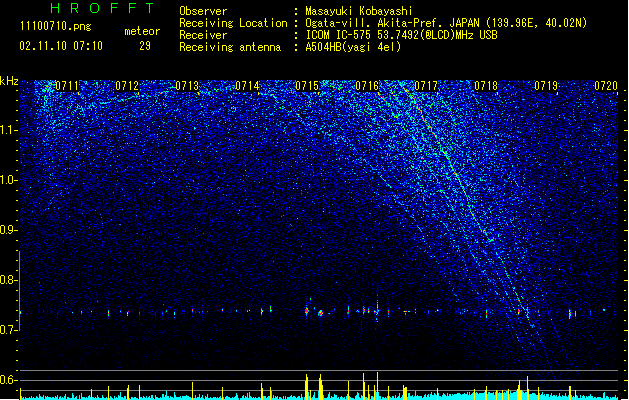Click the 0715 time marker
Screen dimensions: 629x400
tap(307, 86)
